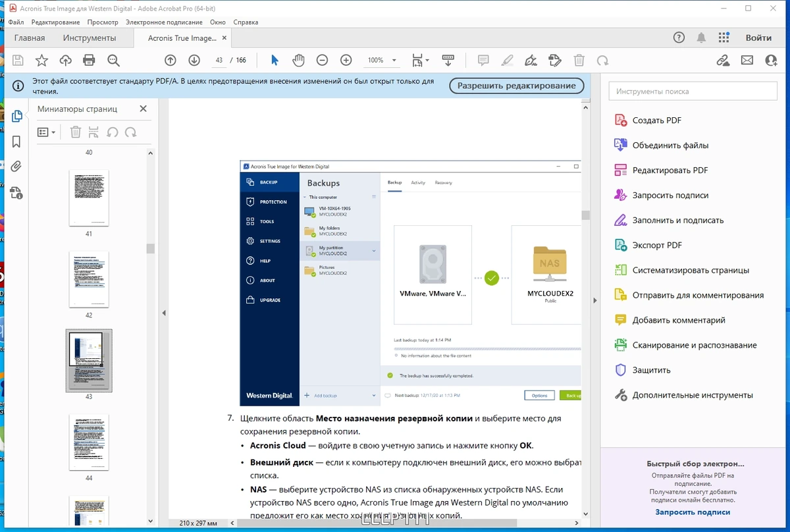Select the hand pan tool
Viewport: 790px width, 532px height.
[298, 61]
